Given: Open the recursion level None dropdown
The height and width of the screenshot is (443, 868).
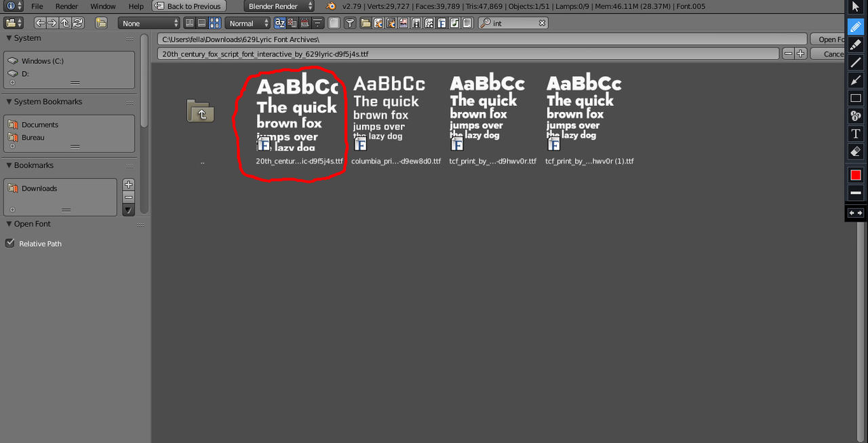Looking at the screenshot, I should point(149,23).
